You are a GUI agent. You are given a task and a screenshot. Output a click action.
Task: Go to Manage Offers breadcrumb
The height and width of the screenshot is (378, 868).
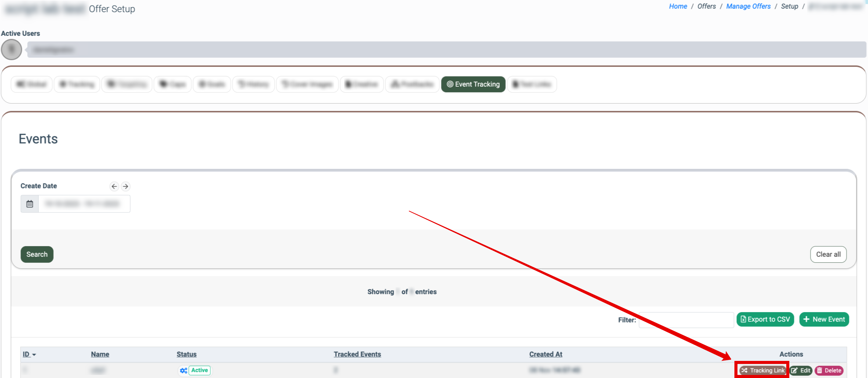(748, 6)
